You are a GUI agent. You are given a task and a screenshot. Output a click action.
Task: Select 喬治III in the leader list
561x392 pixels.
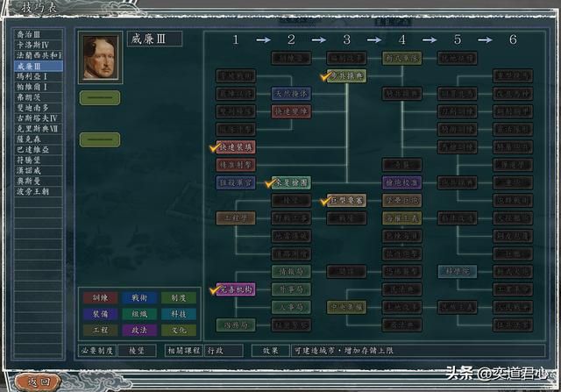pos(39,34)
